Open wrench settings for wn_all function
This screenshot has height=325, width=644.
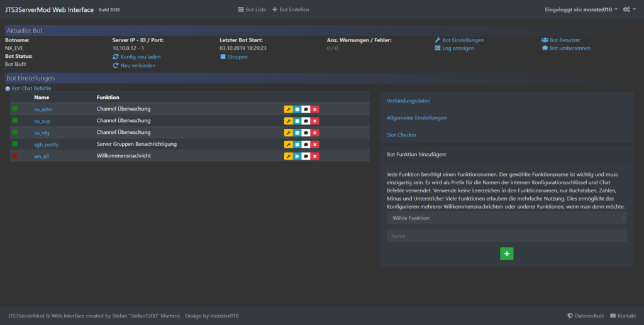click(288, 156)
